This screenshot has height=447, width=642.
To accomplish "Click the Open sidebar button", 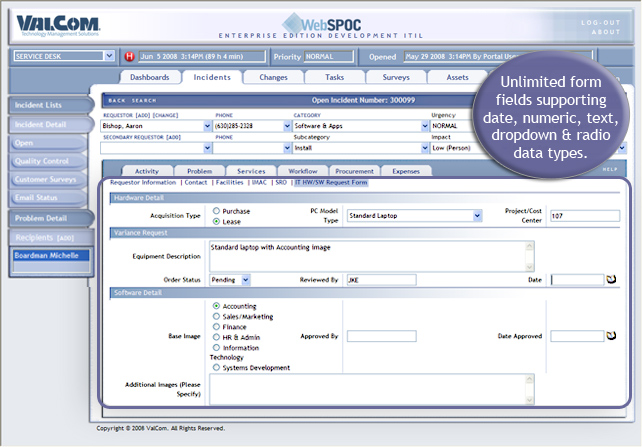I will (48, 143).
